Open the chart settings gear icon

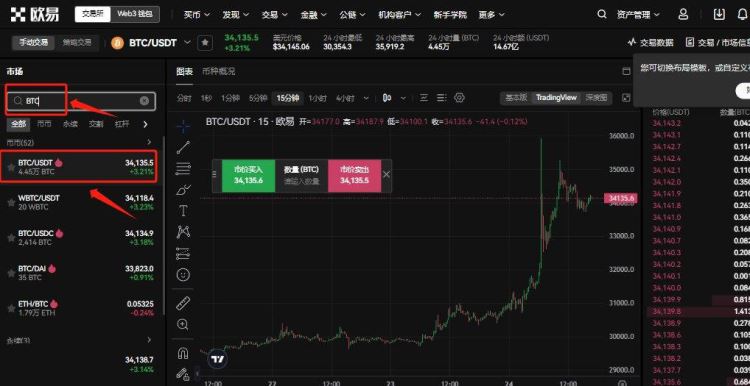[x=459, y=98]
